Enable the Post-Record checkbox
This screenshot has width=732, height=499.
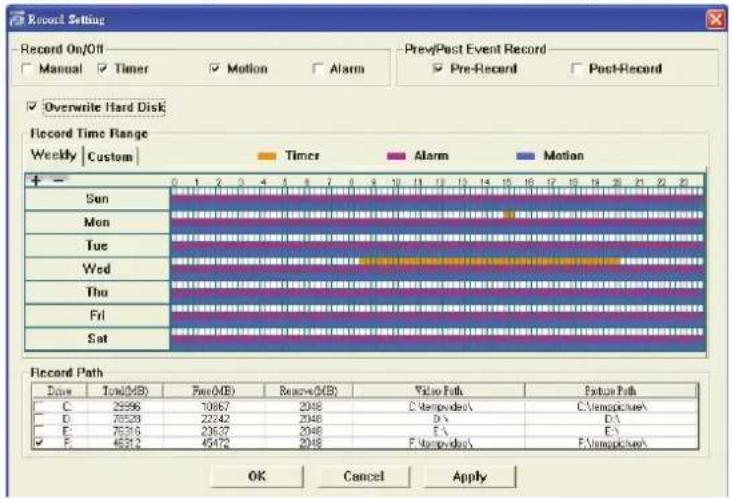577,69
